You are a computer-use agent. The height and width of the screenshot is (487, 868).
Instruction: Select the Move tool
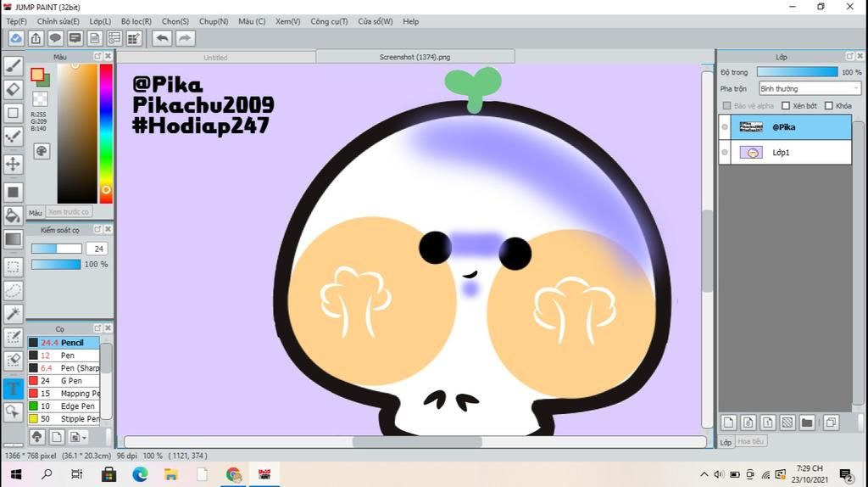(14, 164)
